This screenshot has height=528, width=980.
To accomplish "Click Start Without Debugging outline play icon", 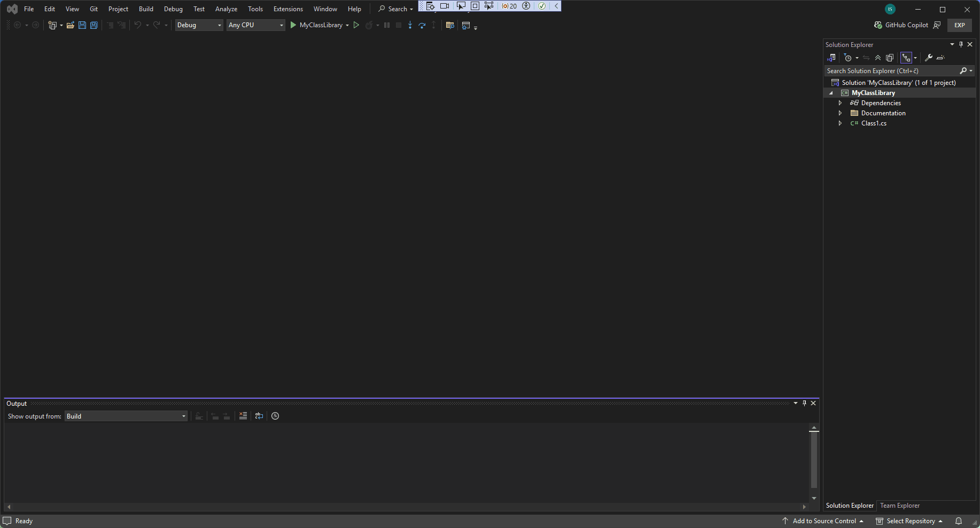I will coord(356,25).
